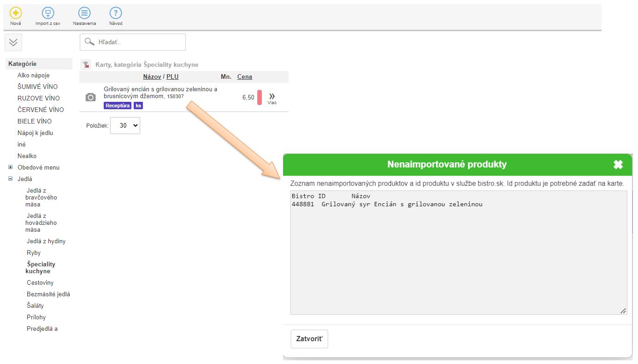Click camera icon of Grilovaný encián item
Image resolution: width=638 pixels, height=364 pixels.
coord(91,97)
